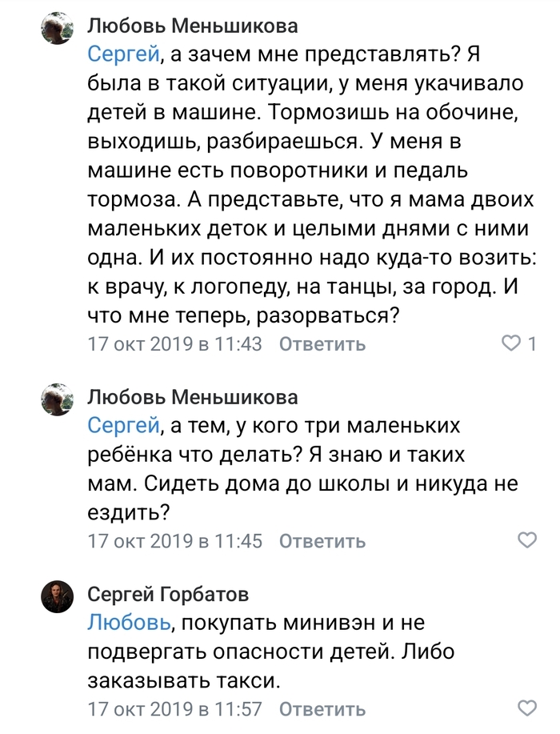
Task: Like the comment about three small children
Action: (x=528, y=540)
